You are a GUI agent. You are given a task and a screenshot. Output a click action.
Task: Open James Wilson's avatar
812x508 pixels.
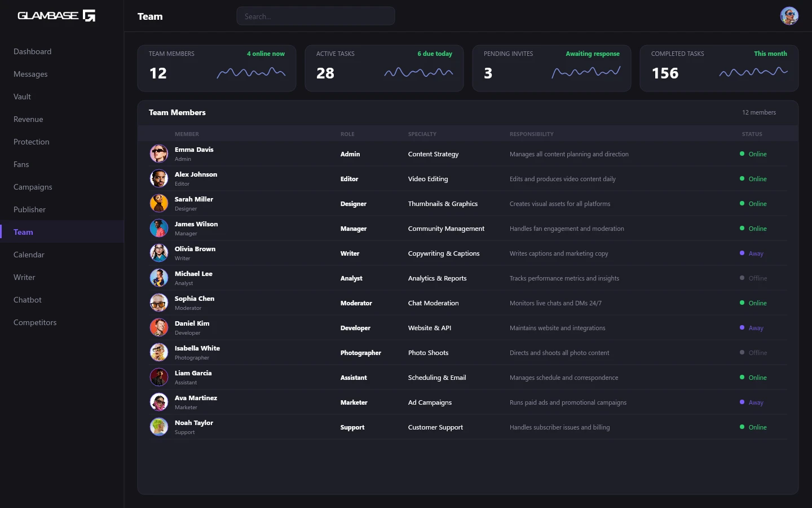(x=159, y=228)
